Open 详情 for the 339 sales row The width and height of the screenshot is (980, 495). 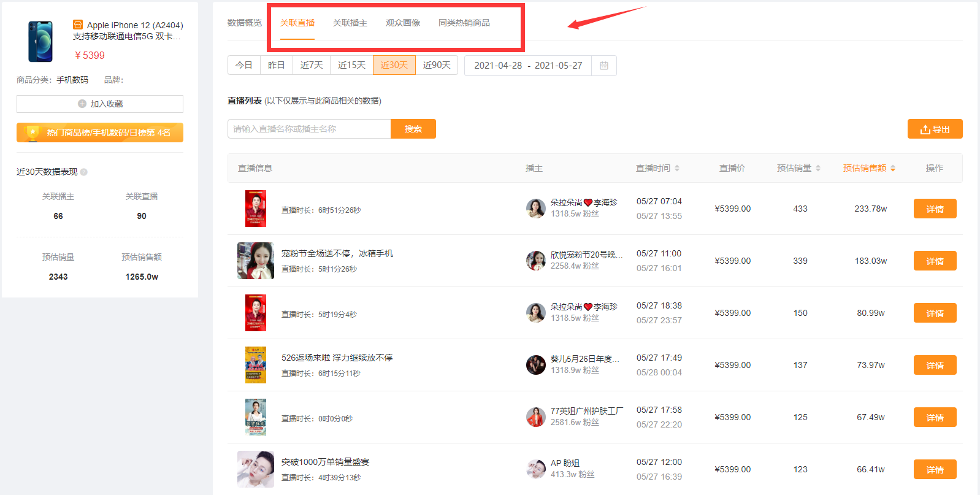[935, 261]
